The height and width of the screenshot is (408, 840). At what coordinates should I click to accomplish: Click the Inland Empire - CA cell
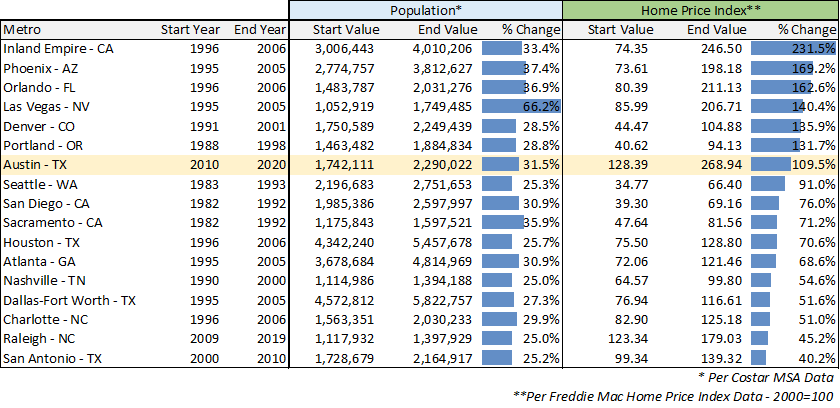pos(58,48)
